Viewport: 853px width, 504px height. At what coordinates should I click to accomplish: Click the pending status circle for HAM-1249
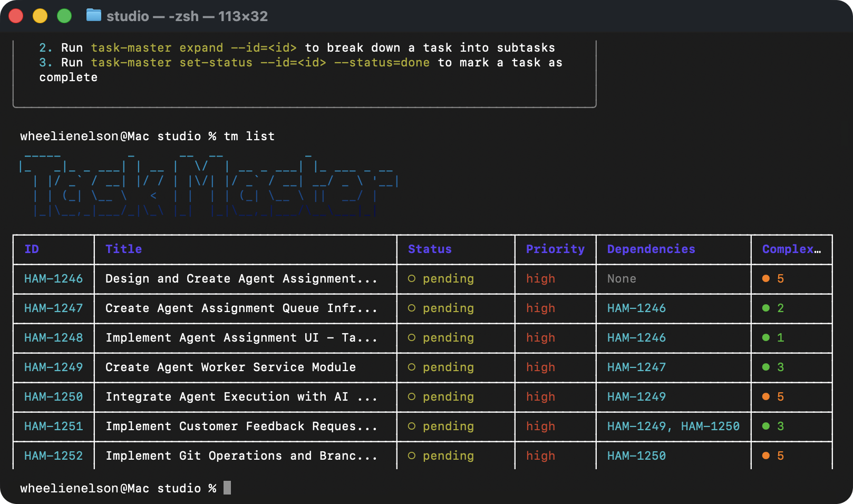412,367
